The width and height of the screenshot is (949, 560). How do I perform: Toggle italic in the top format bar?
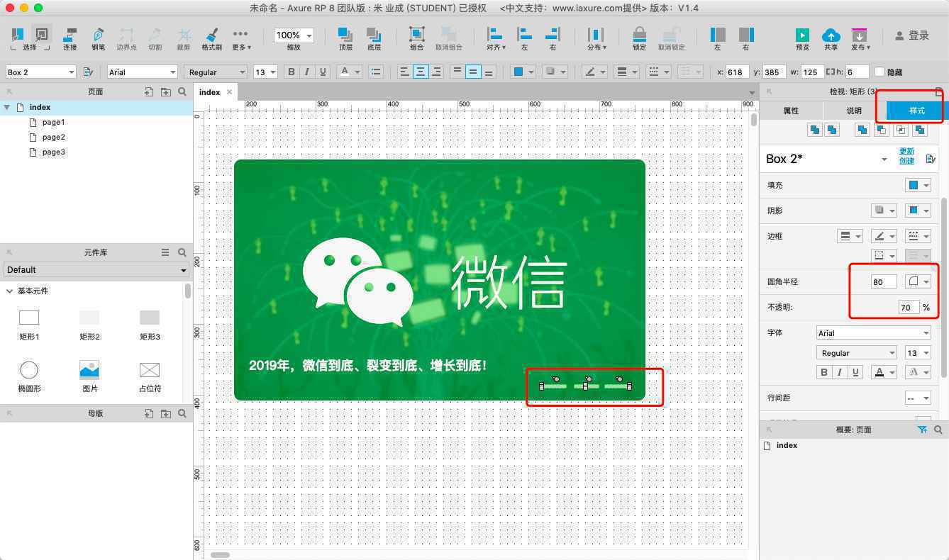[307, 72]
